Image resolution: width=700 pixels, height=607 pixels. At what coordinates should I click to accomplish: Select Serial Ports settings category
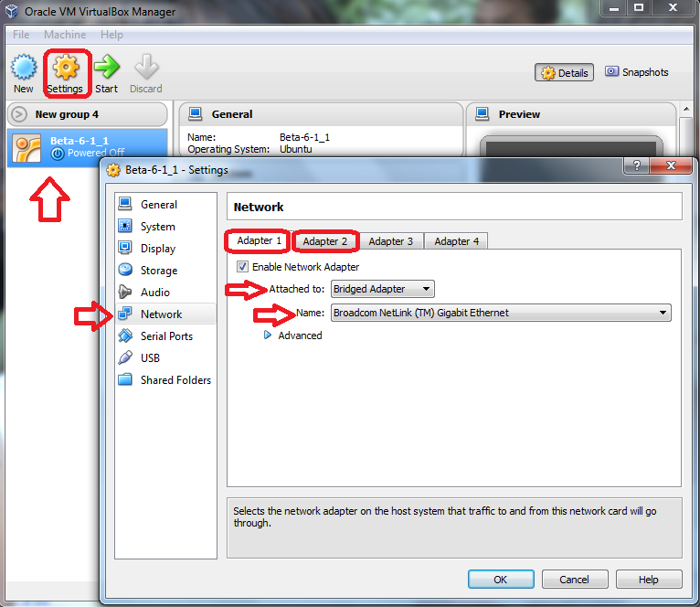coord(166,335)
